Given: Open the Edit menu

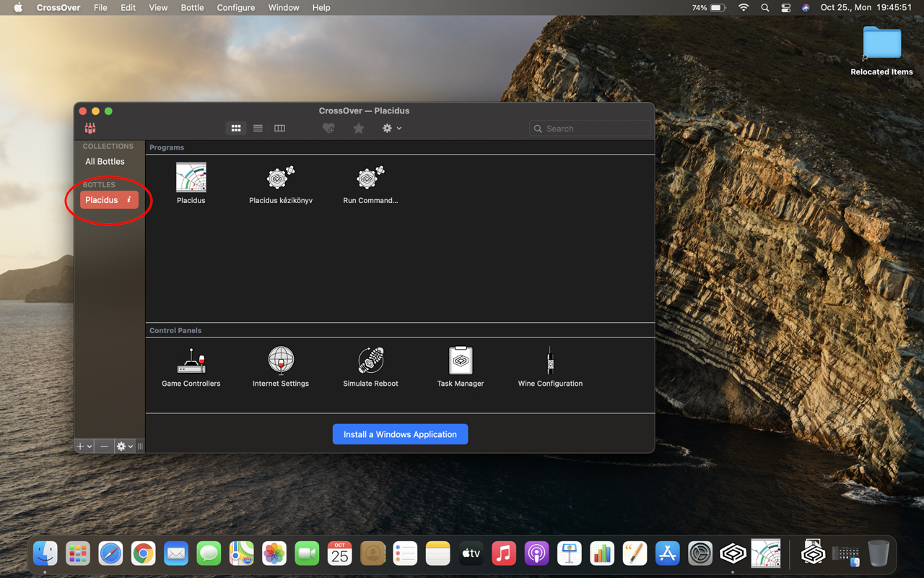Looking at the screenshot, I should [x=128, y=8].
